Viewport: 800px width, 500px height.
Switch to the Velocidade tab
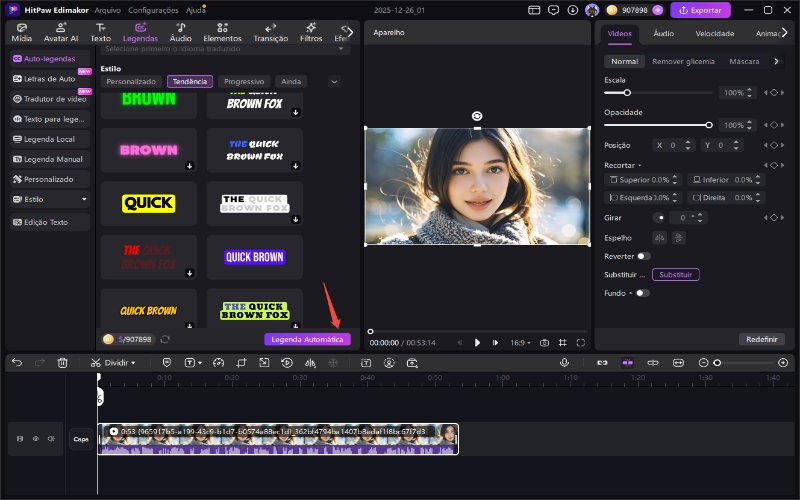point(715,33)
